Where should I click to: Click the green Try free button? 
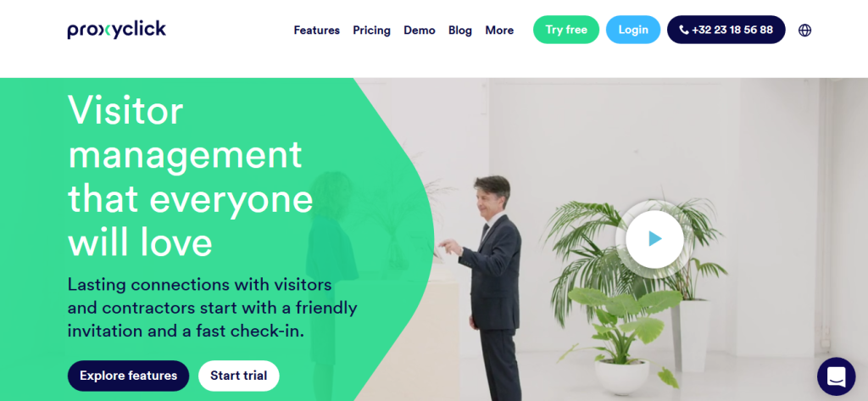pos(565,30)
